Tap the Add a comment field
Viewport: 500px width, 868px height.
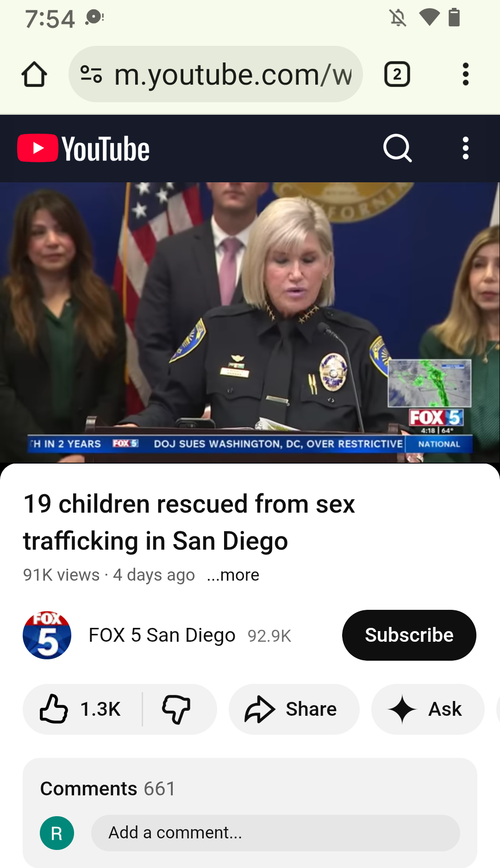pos(275,833)
